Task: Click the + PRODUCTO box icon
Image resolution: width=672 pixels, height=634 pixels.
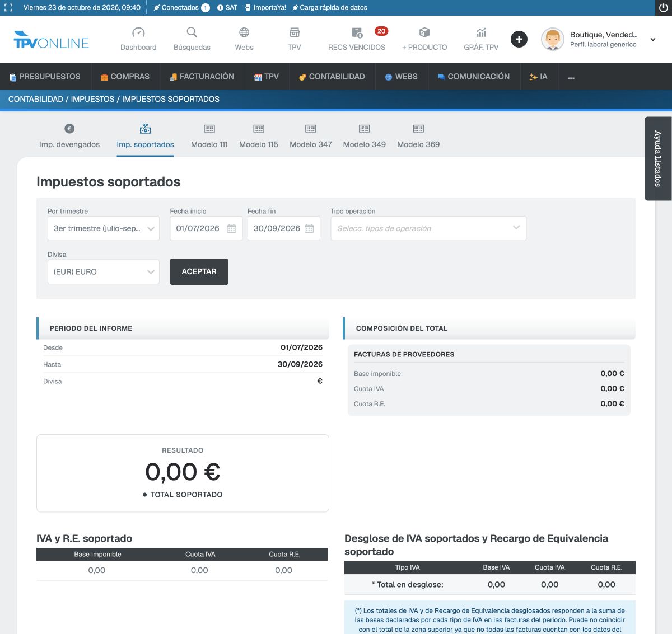Action: point(424,32)
